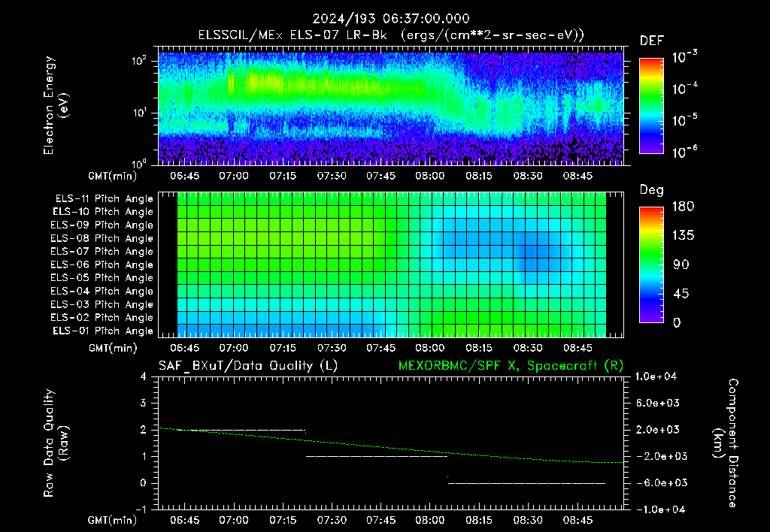Click the ELS-10 Pitch Angle row label
This screenshot has width=770, height=532.
click(103, 212)
